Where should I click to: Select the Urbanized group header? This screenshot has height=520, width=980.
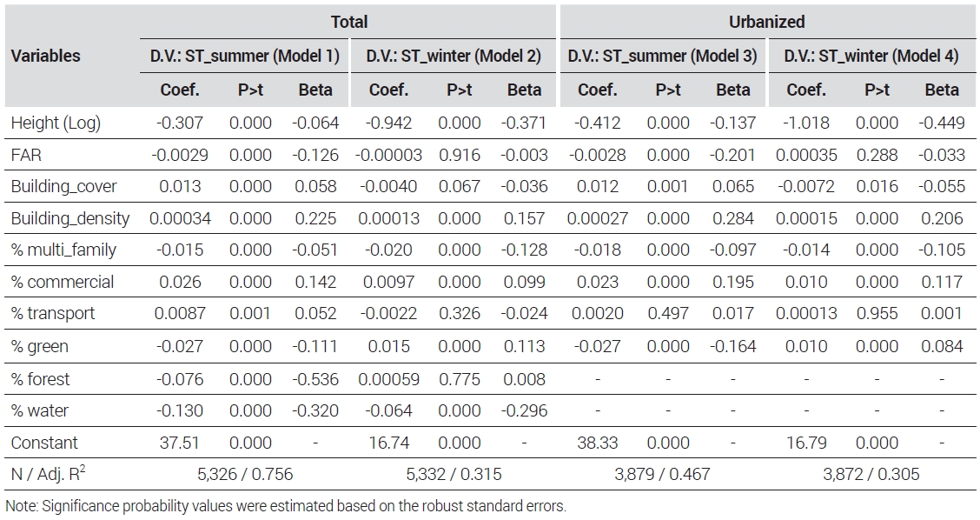click(x=766, y=22)
